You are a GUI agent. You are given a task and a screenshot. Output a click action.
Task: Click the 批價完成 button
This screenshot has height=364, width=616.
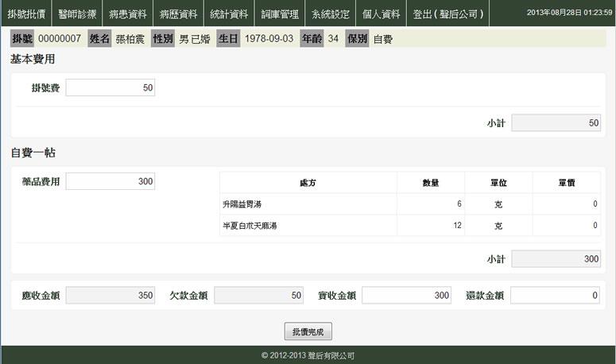[x=308, y=331]
